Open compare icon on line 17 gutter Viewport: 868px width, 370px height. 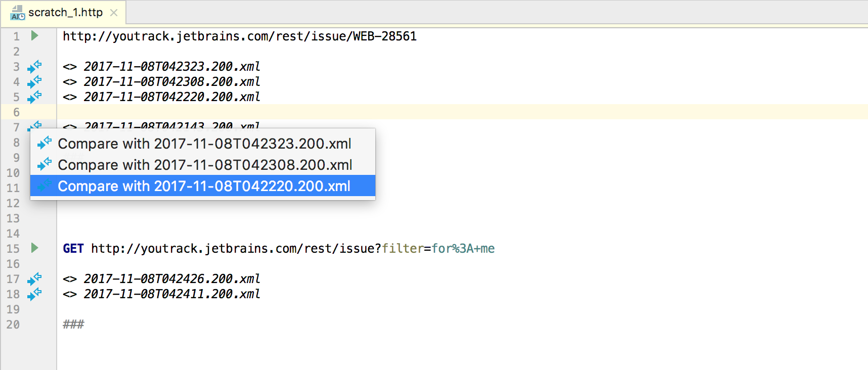coord(34,279)
